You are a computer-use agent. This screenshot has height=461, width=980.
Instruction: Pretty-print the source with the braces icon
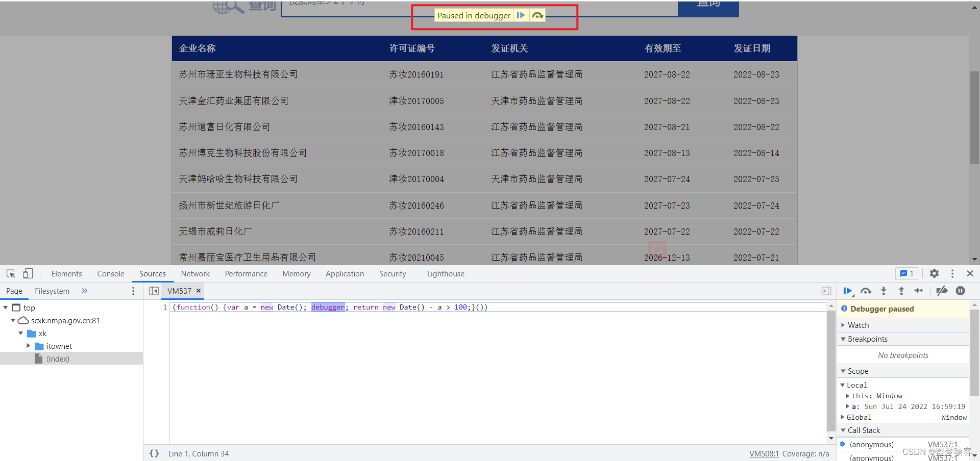click(154, 453)
